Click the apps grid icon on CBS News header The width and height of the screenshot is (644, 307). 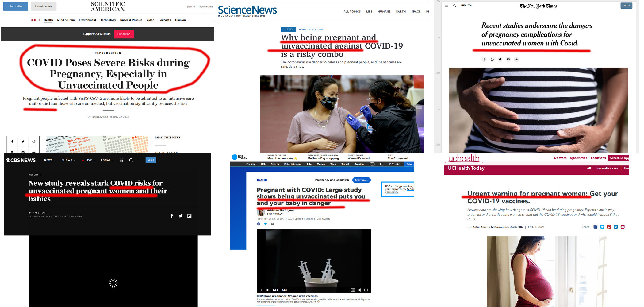121,160
